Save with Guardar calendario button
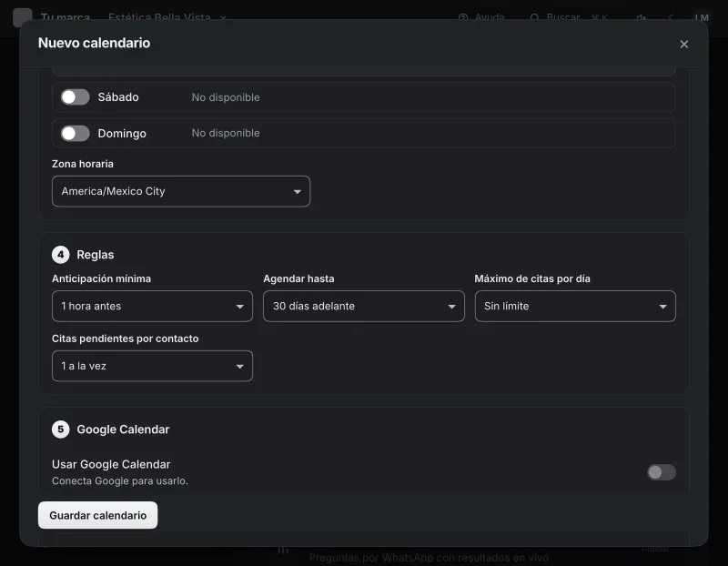728x566 pixels. [x=98, y=515]
